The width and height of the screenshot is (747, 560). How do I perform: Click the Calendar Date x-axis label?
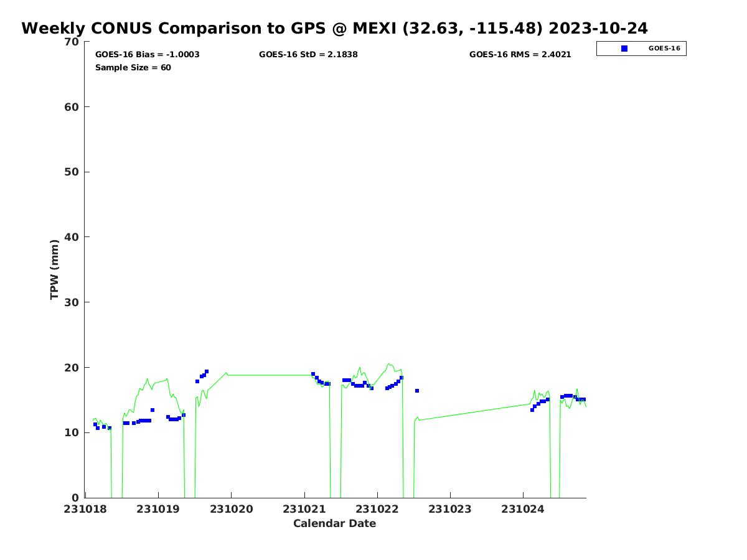coord(334,524)
